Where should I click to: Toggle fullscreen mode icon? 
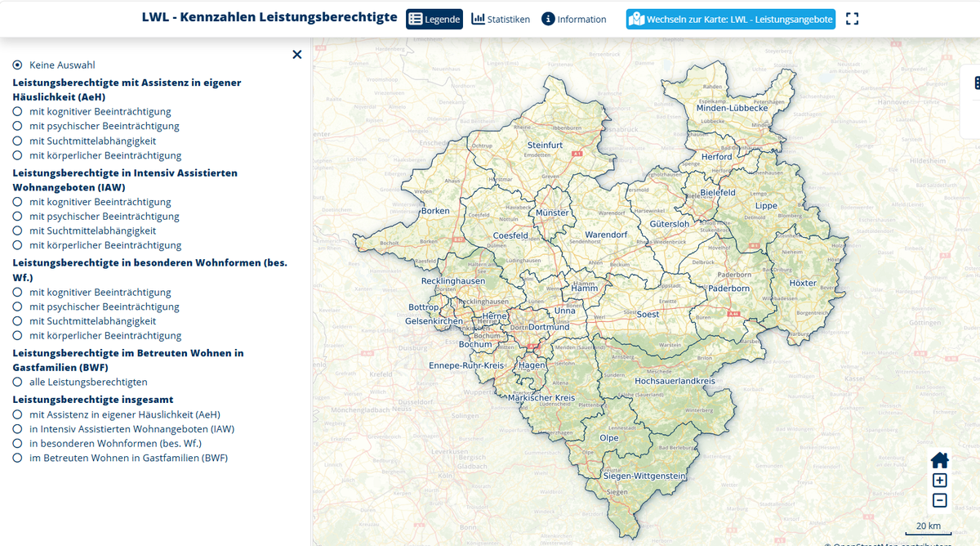tap(852, 19)
